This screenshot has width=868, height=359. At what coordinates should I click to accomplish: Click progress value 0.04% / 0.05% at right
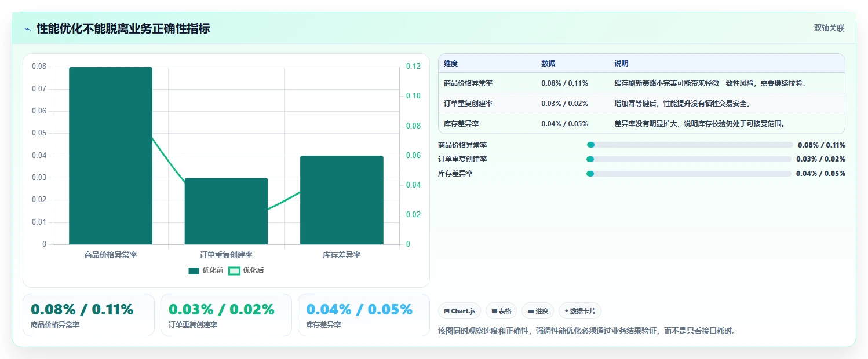pyautogui.click(x=820, y=174)
